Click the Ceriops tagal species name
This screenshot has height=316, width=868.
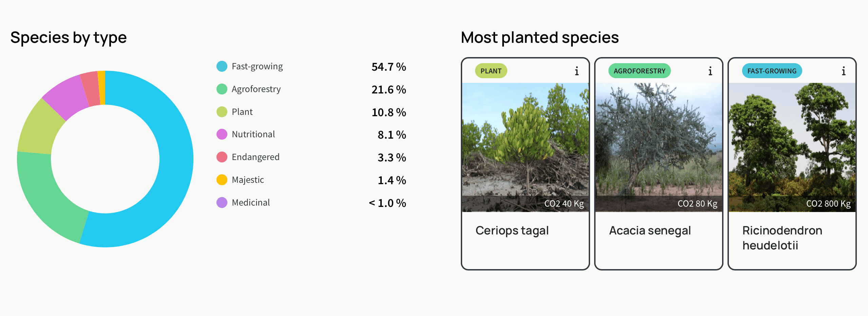[x=512, y=231]
